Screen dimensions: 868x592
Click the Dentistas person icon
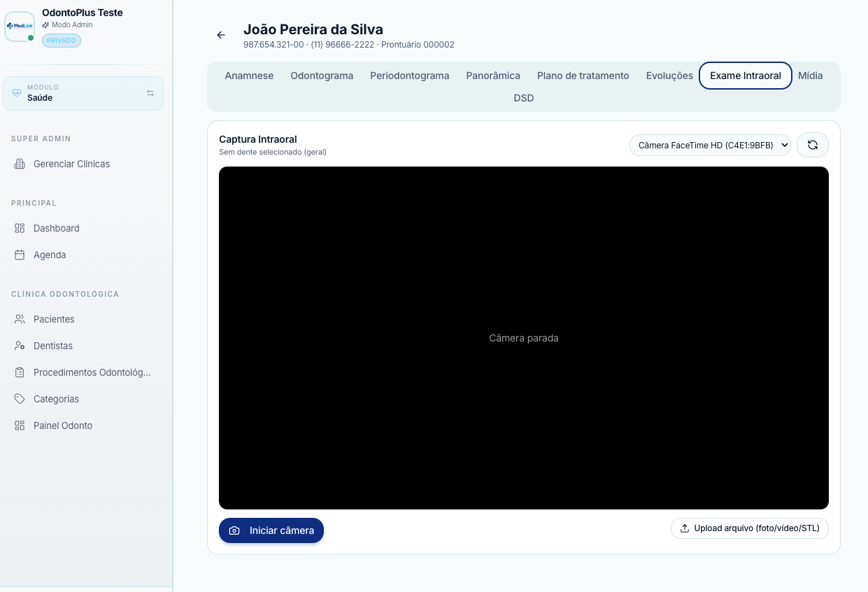tap(20, 346)
